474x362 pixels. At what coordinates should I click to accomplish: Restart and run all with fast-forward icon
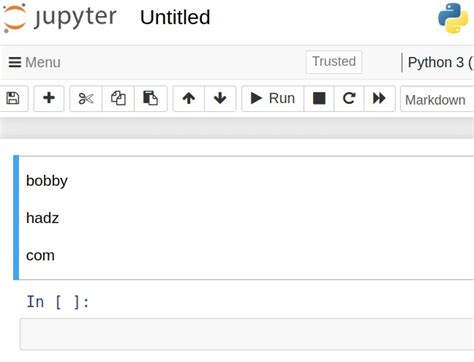coord(380,99)
